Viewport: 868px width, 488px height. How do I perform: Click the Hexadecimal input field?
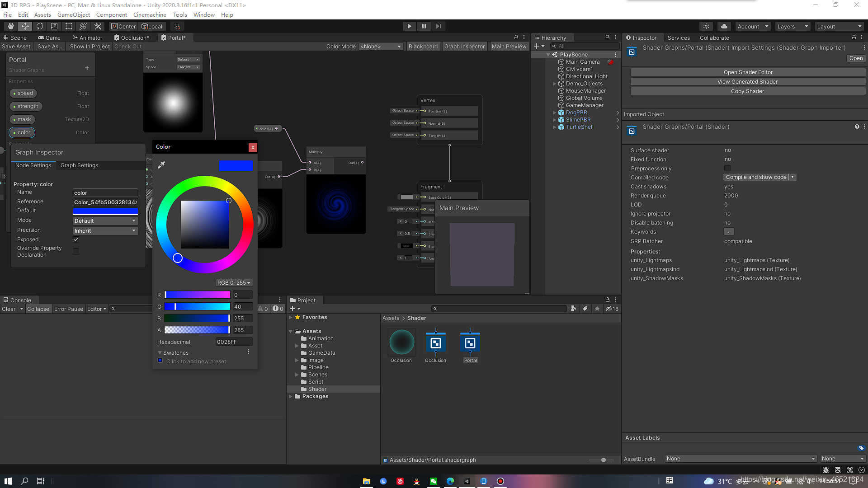point(234,342)
